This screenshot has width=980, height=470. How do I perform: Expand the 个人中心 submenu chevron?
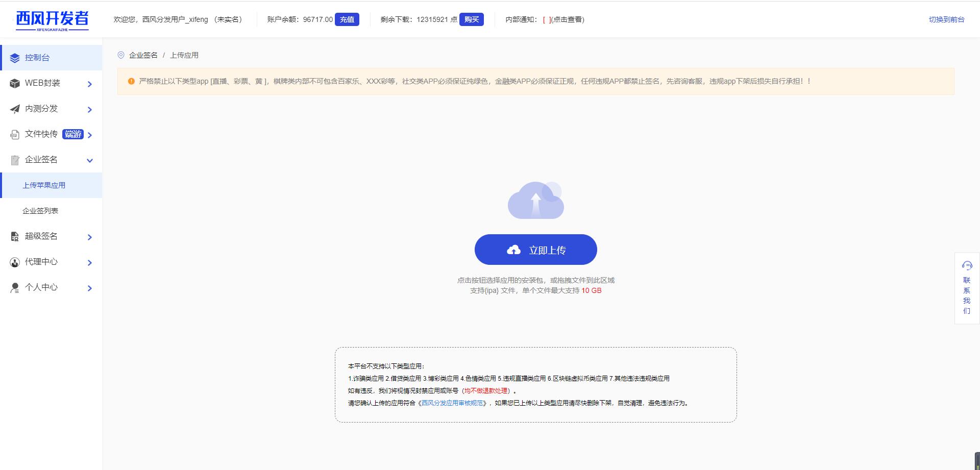[90, 288]
